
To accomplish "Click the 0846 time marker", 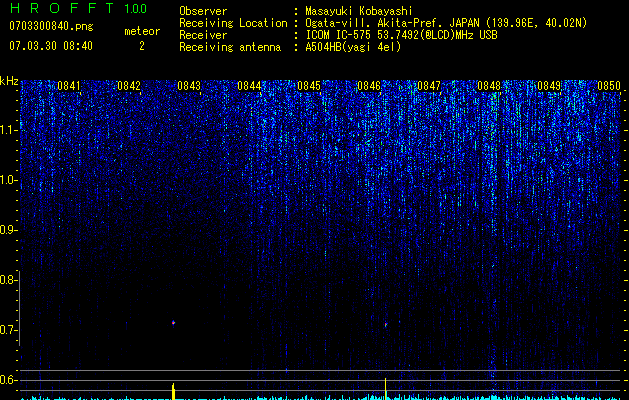I will pos(369,86).
